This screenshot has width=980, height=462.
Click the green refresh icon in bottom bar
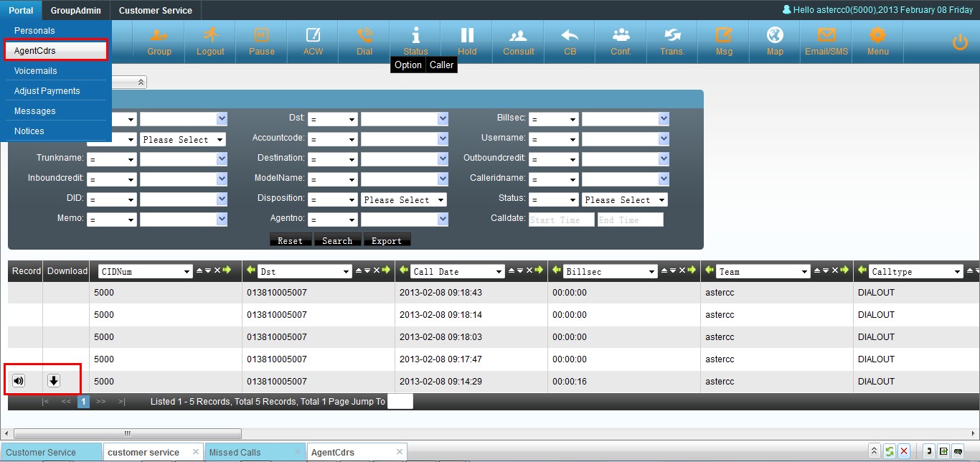[889, 451]
